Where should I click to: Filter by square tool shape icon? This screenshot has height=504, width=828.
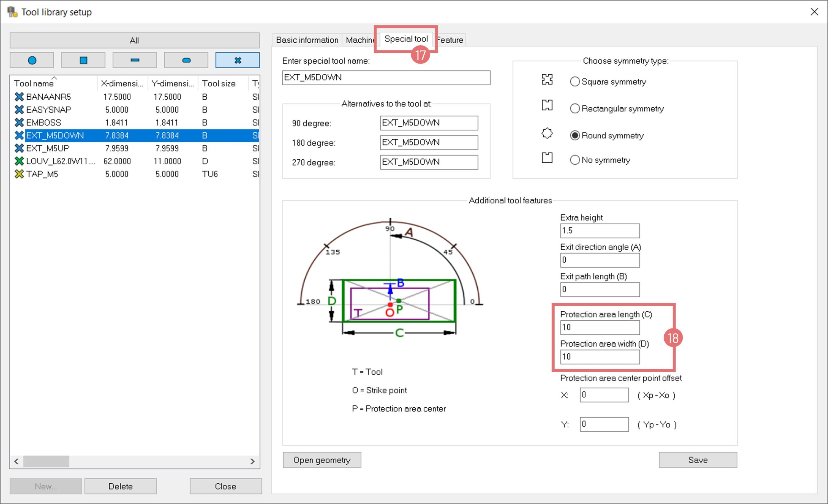(x=83, y=60)
